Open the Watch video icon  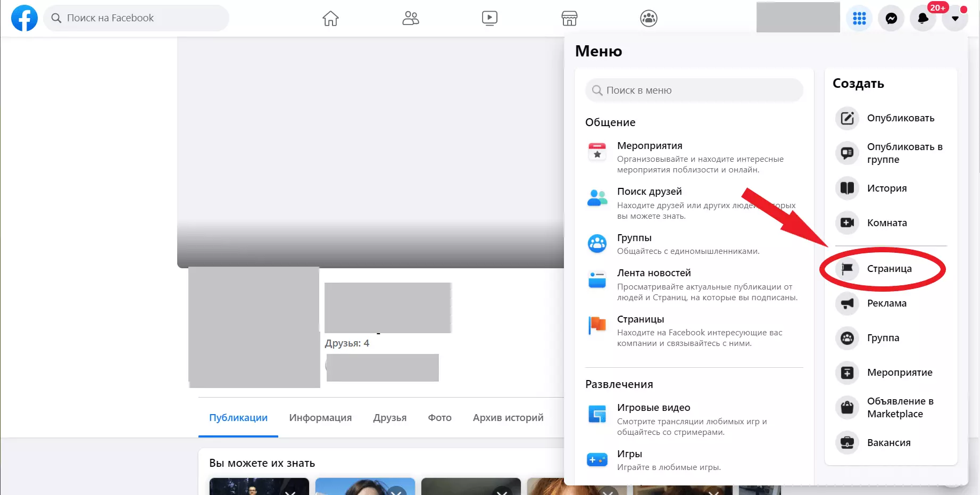tap(489, 18)
